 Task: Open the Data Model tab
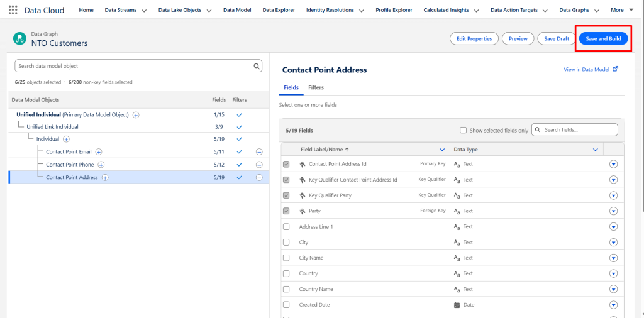coord(237,10)
